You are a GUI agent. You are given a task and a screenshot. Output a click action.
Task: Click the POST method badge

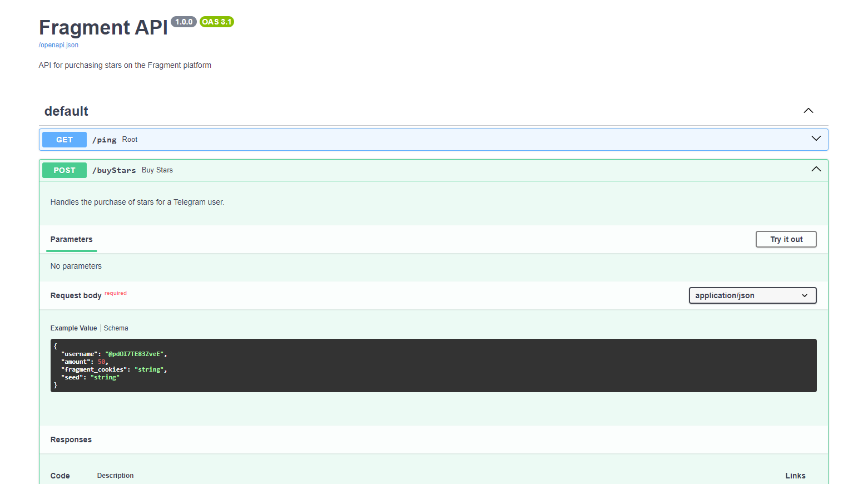(x=65, y=170)
